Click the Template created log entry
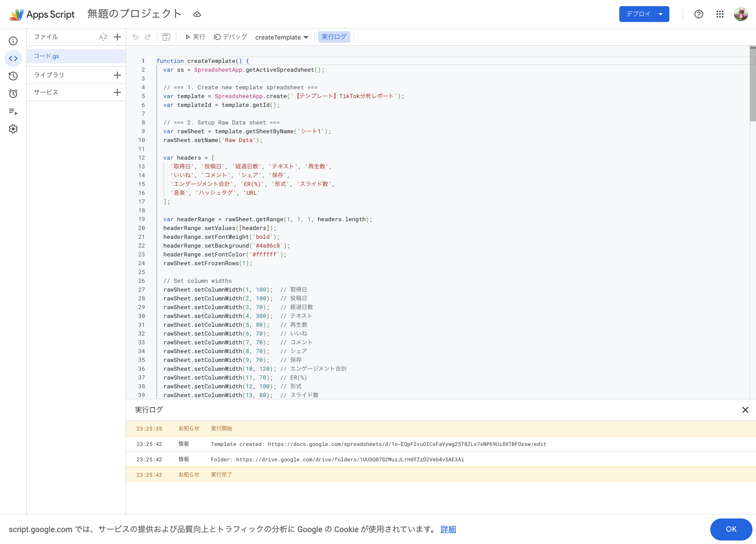This screenshot has width=756, height=544. click(x=441, y=444)
